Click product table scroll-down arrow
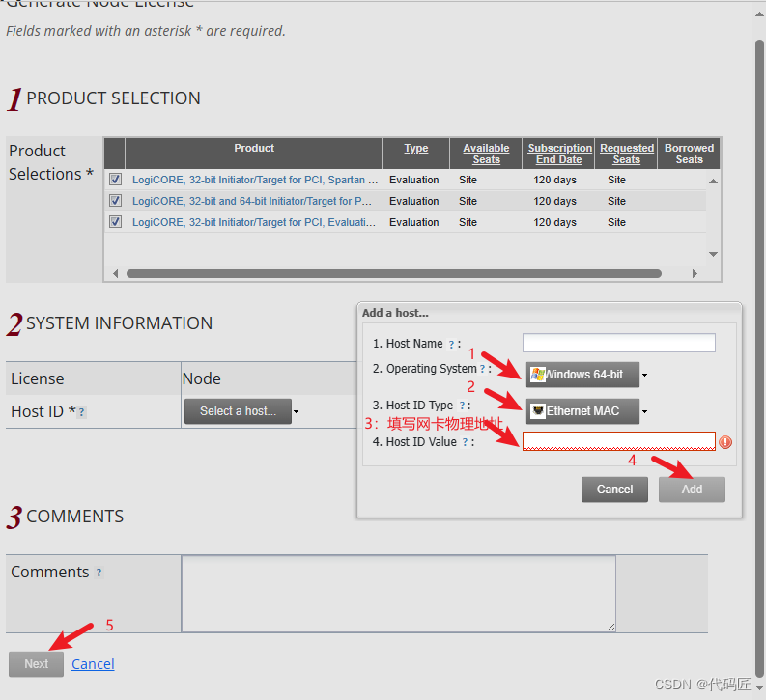The width and height of the screenshot is (766, 700). click(713, 254)
